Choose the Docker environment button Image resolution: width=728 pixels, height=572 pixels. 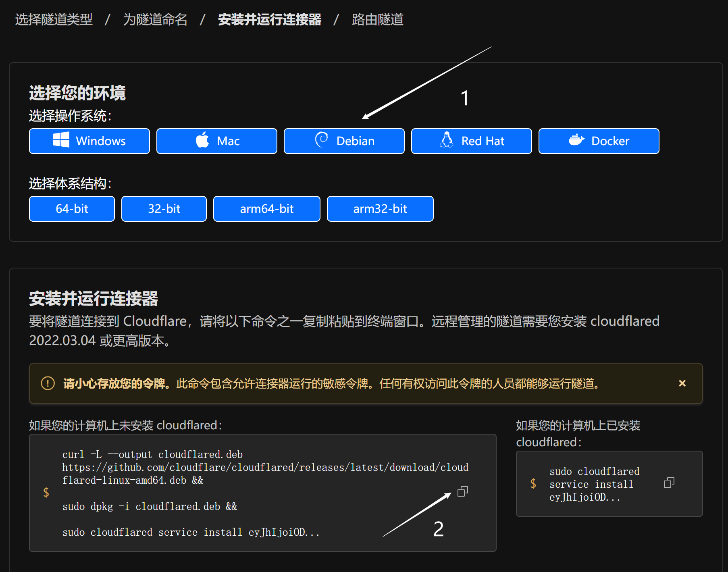[599, 141]
